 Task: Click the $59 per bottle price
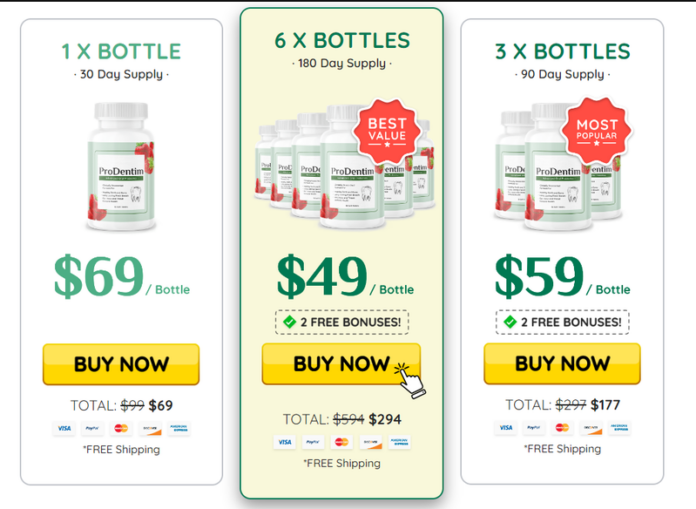562,277
